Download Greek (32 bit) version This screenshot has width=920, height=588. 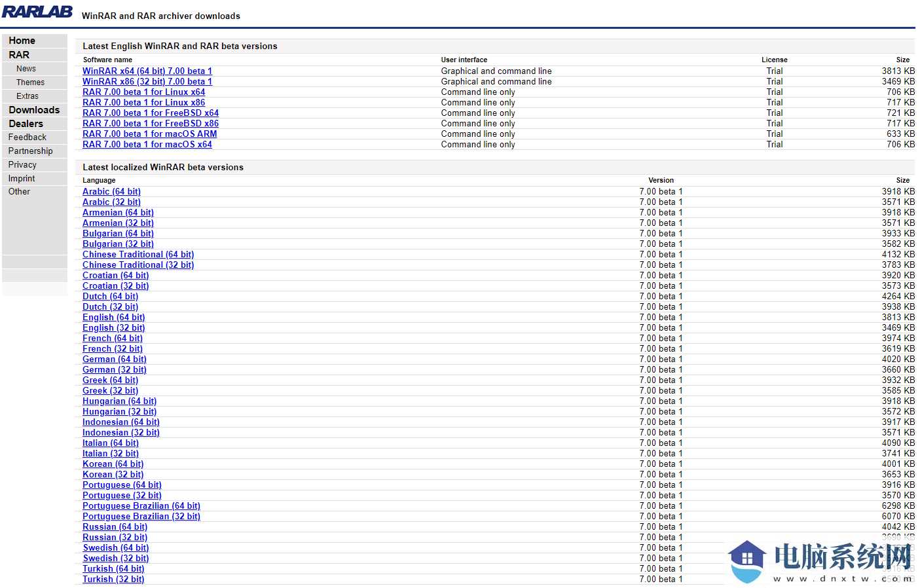(x=110, y=391)
